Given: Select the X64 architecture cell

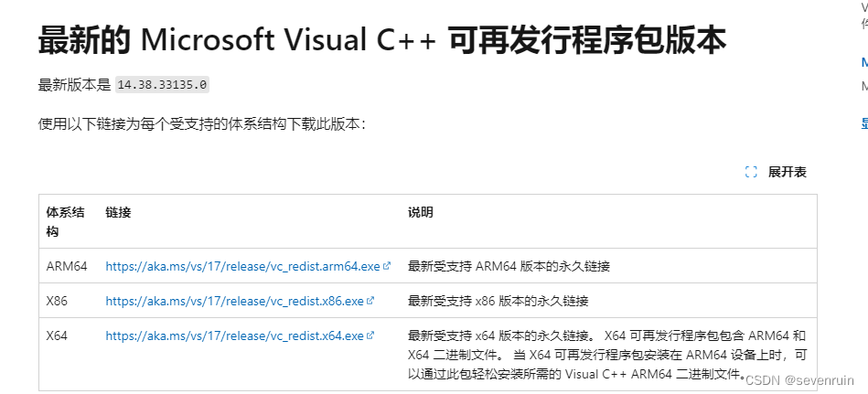Looking at the screenshot, I should [x=57, y=335].
